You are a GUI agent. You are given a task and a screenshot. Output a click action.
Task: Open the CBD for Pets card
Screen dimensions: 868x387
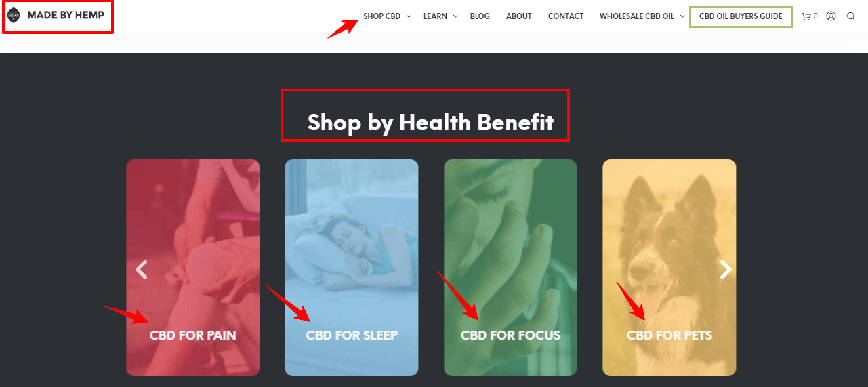pos(669,268)
